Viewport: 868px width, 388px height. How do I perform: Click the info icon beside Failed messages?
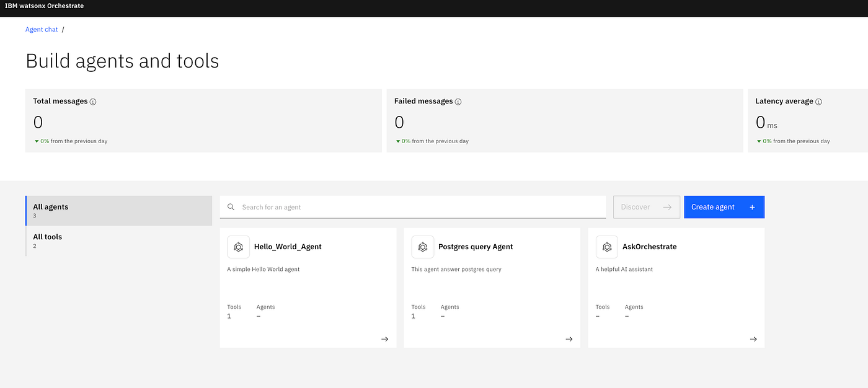point(458,102)
